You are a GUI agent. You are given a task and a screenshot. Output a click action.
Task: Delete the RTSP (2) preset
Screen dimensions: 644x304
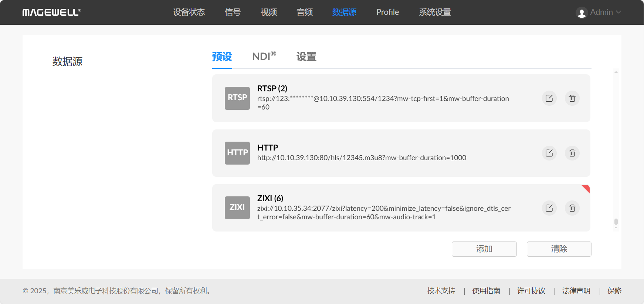click(x=572, y=98)
